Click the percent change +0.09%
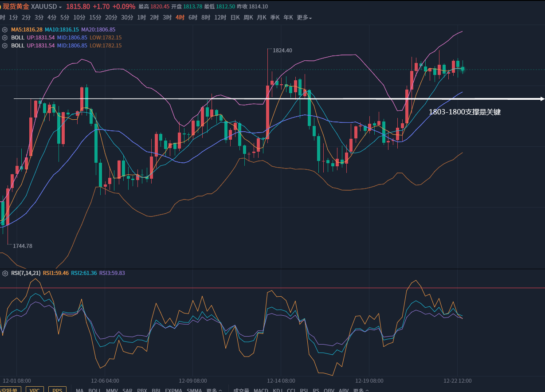Screen dimensions: 545x392 [124, 7]
